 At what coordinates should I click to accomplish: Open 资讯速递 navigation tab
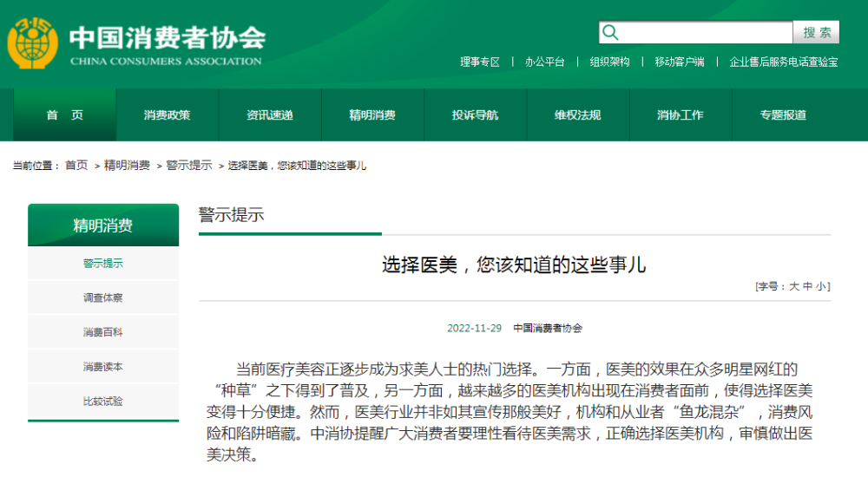pos(270,115)
